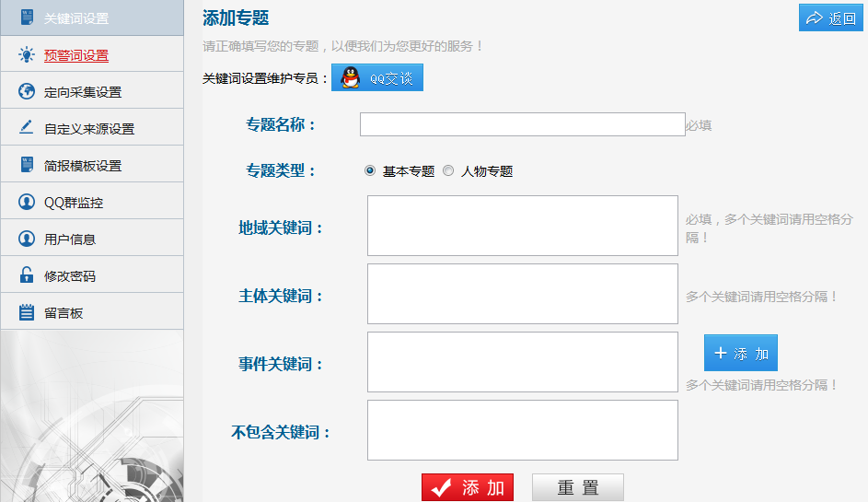Click the person icon beside QQ群监控
The image size is (868, 502).
[26, 202]
